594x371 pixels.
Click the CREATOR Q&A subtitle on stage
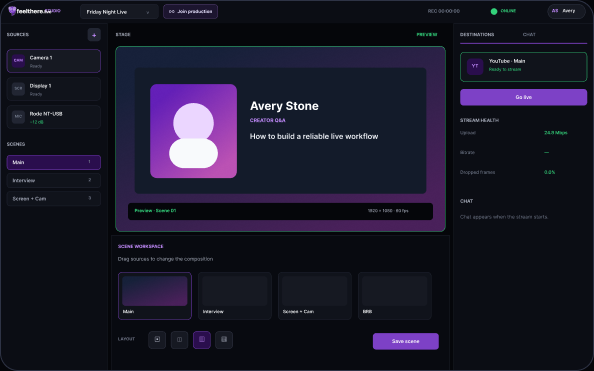pos(267,120)
